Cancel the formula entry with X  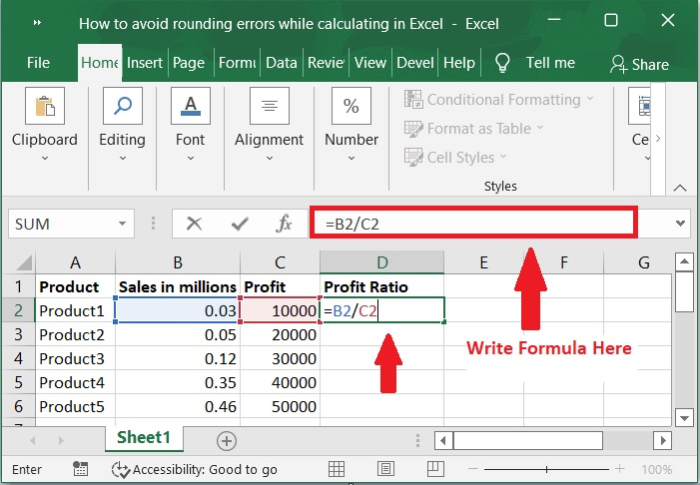(x=194, y=223)
